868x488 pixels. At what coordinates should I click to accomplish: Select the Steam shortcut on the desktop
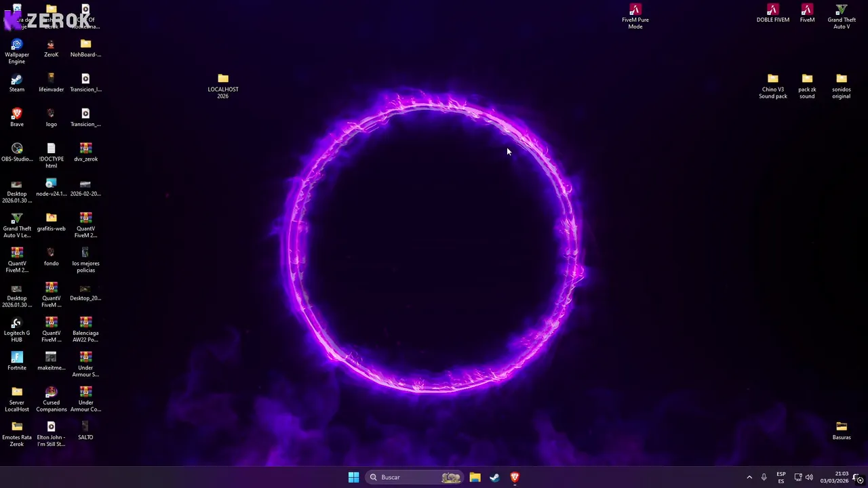[17, 83]
